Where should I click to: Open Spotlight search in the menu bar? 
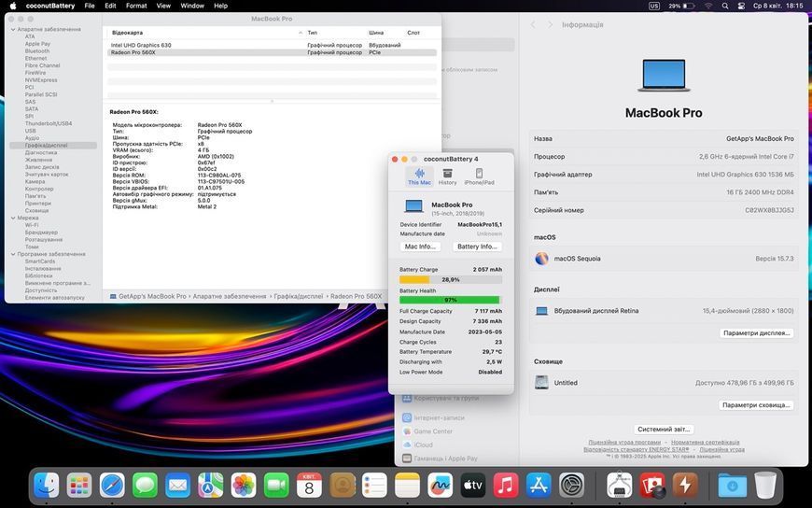click(x=725, y=6)
